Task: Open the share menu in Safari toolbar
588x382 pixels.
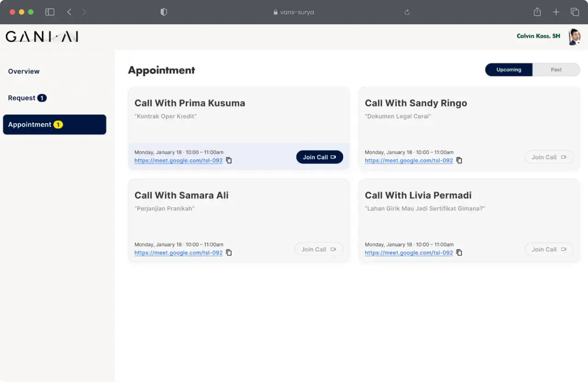Action: tap(537, 12)
